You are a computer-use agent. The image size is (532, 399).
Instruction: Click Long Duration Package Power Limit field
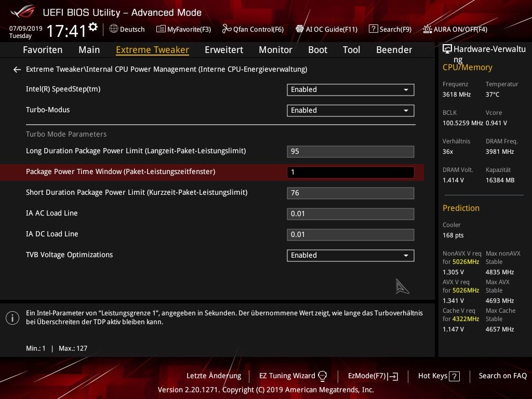[x=351, y=151]
